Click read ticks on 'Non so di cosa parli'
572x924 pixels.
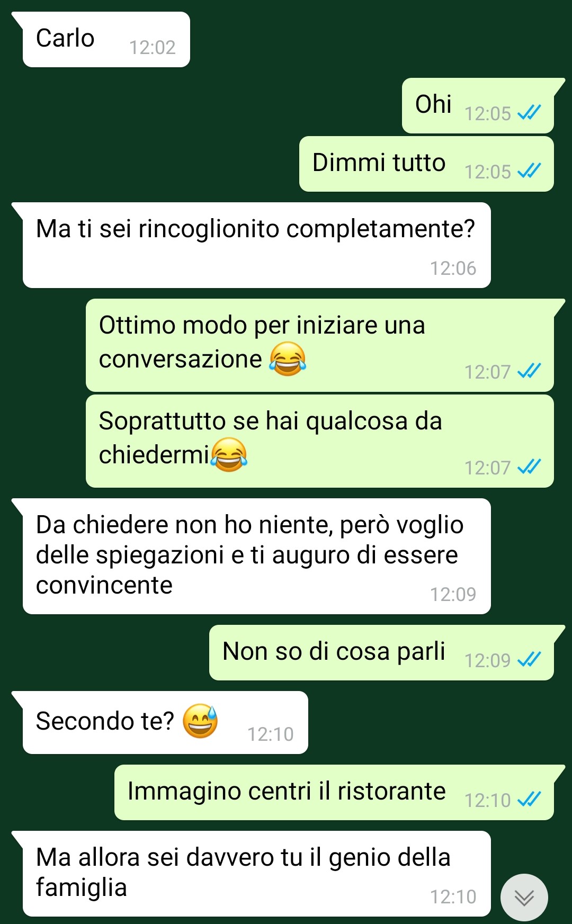pos(529,659)
